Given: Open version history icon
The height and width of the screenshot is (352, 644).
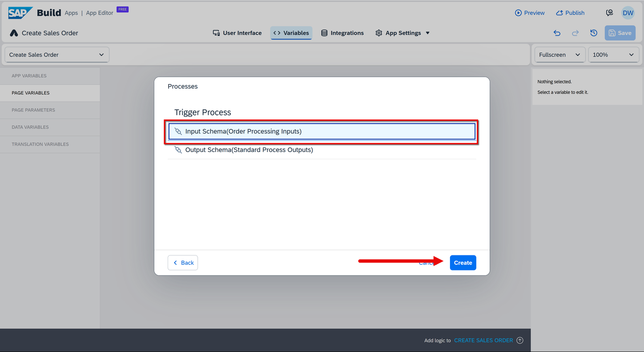Looking at the screenshot, I should click(x=594, y=33).
